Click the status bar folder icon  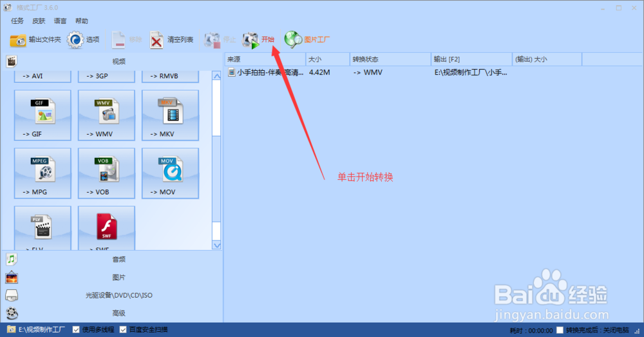point(11,330)
